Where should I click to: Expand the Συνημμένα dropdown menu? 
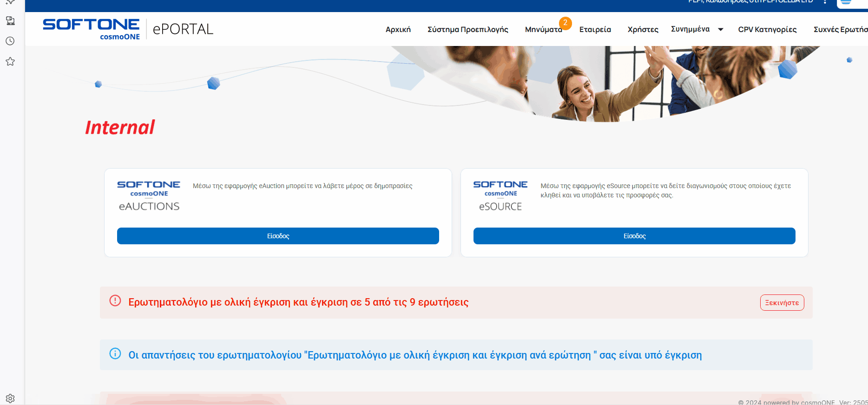[x=697, y=29]
